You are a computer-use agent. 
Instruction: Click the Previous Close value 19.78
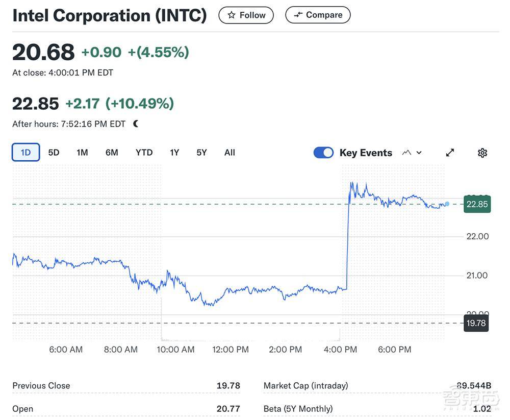coord(228,385)
